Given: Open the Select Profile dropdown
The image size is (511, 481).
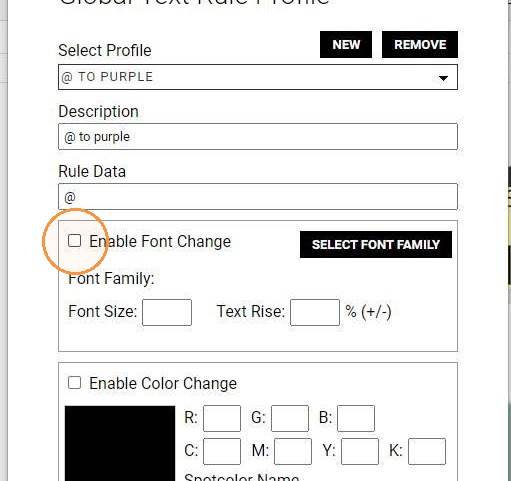Looking at the screenshot, I should pos(258,77).
